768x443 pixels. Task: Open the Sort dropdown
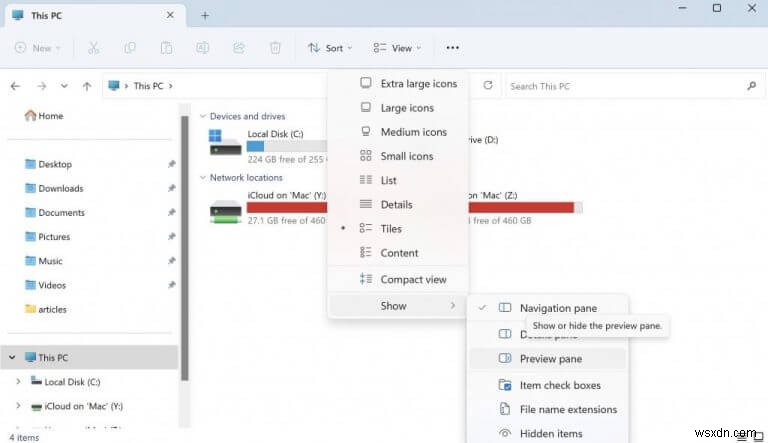pos(330,48)
